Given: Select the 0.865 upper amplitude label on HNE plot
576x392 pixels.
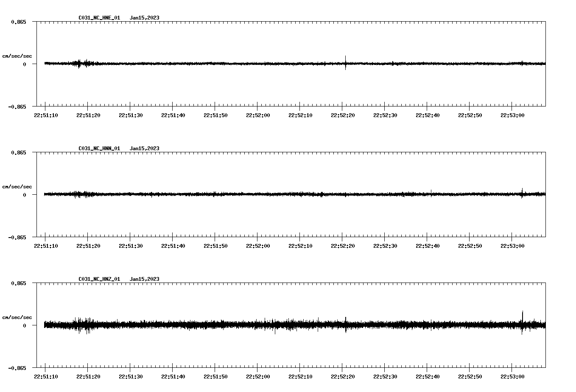Looking at the screenshot, I should [x=18, y=22].
